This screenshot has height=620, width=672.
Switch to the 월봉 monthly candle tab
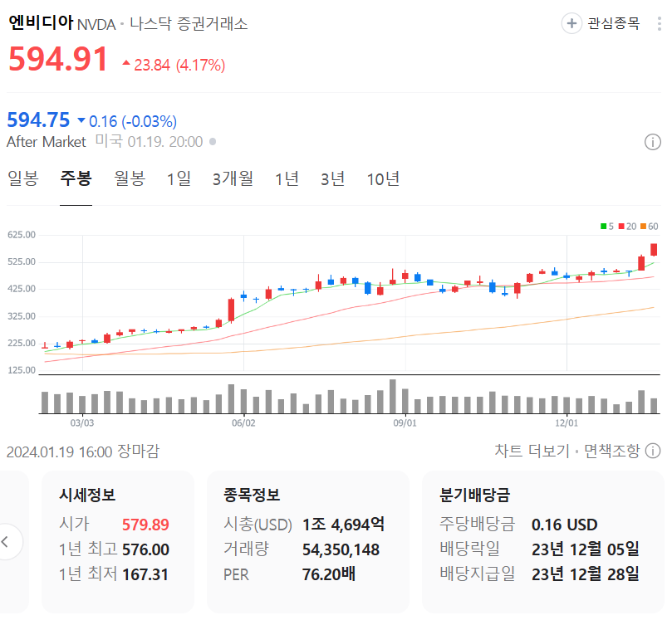pos(130,178)
